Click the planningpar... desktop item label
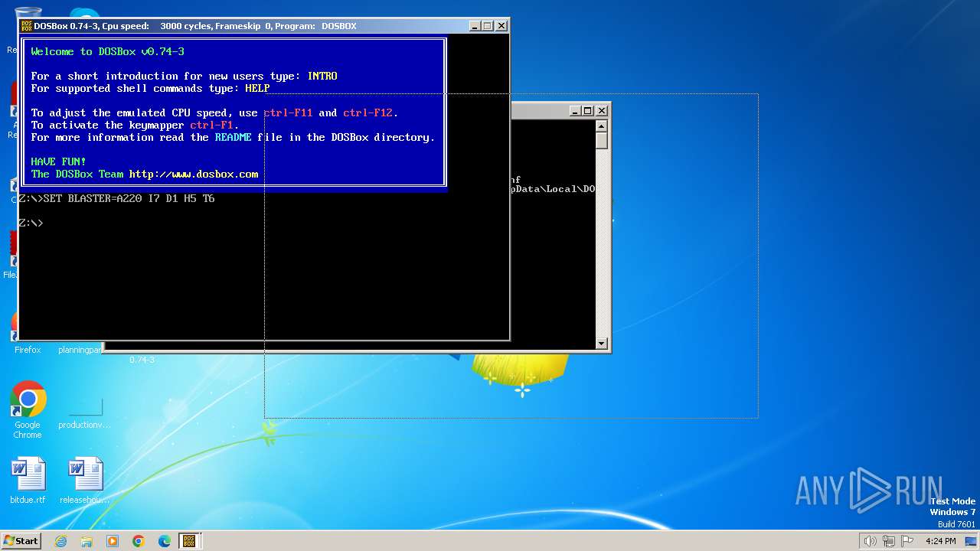Viewport: 980px width, 551px height. point(80,350)
